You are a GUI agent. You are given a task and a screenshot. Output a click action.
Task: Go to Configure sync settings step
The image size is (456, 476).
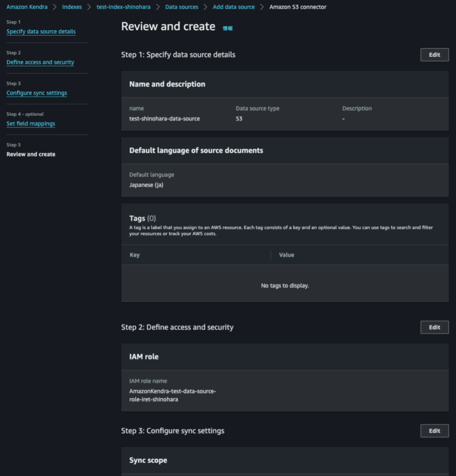[37, 93]
